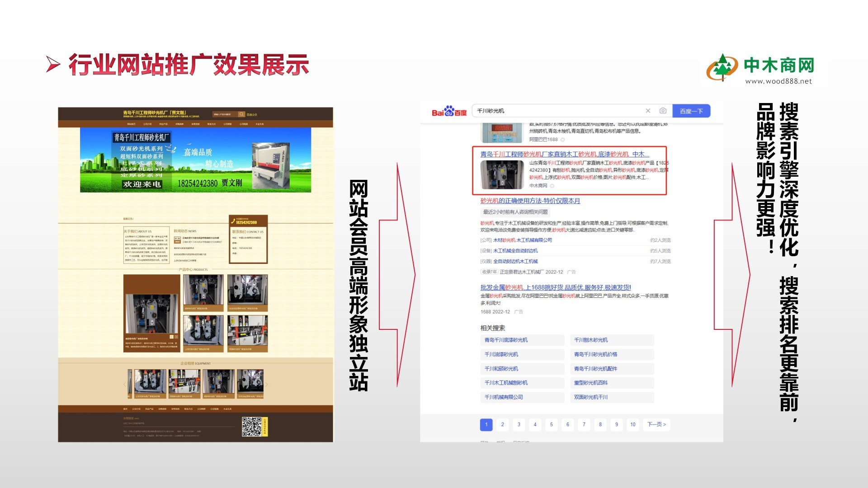
Task: Open the 木材砂光机 木工机械有限公司 sub-link
Action: point(522,240)
